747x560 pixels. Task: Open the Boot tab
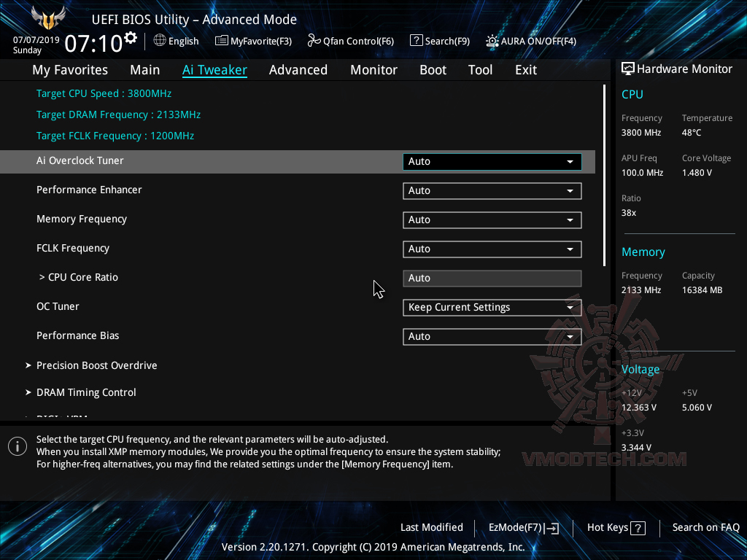433,70
